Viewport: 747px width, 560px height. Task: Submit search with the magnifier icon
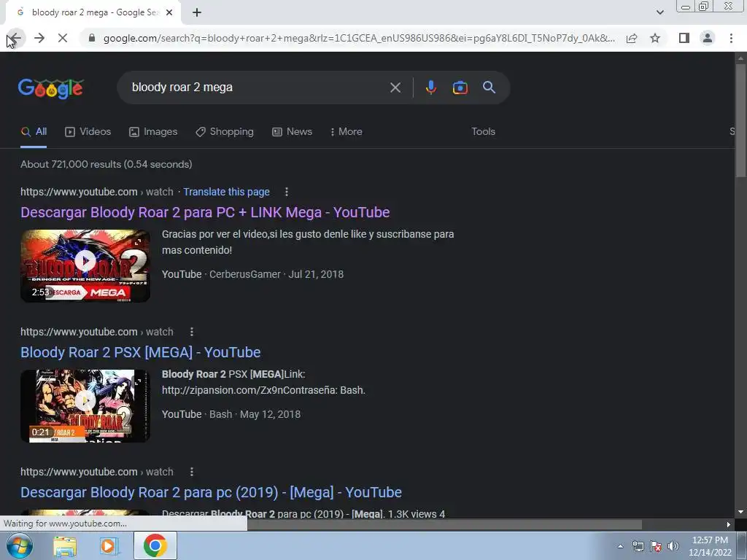coord(489,87)
